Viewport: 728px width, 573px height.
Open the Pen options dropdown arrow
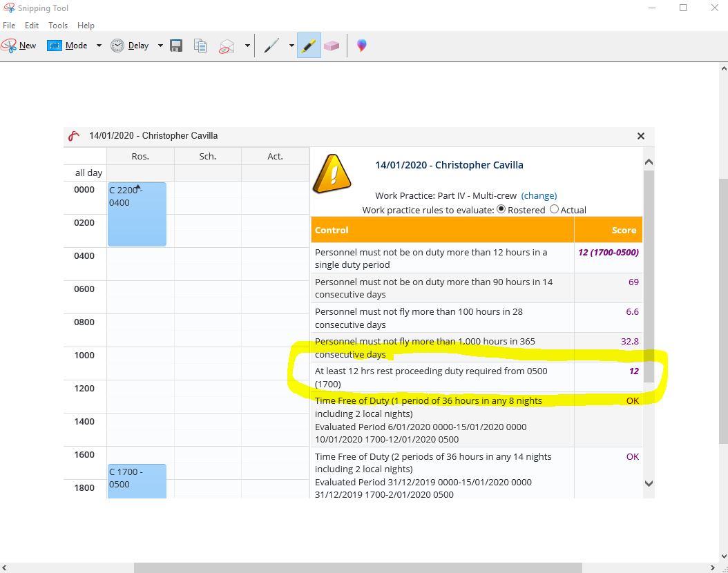pyautogui.click(x=291, y=46)
